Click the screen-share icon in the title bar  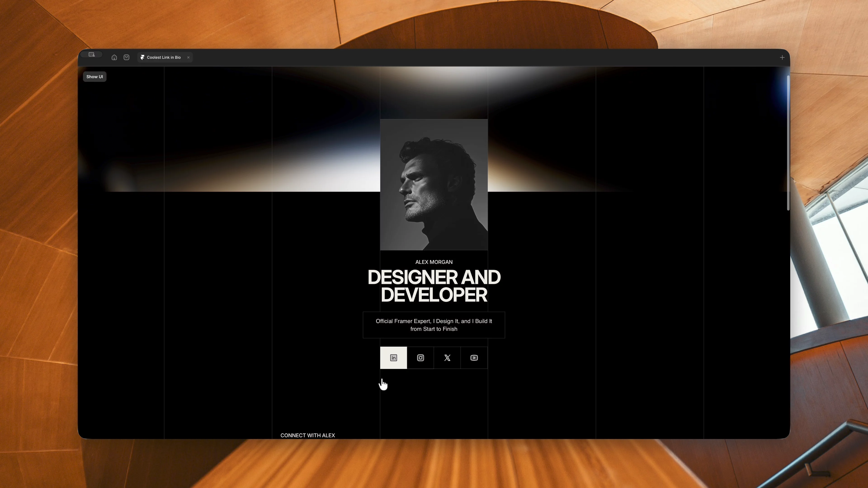[92, 54]
